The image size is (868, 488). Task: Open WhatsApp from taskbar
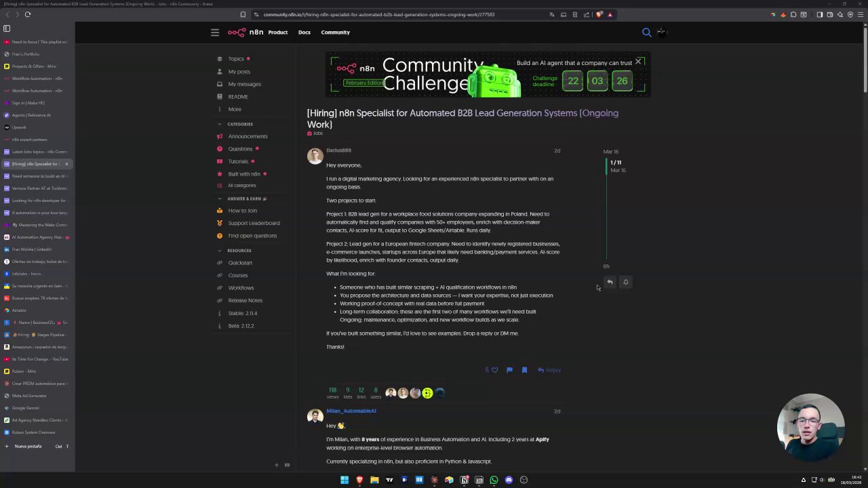494,480
